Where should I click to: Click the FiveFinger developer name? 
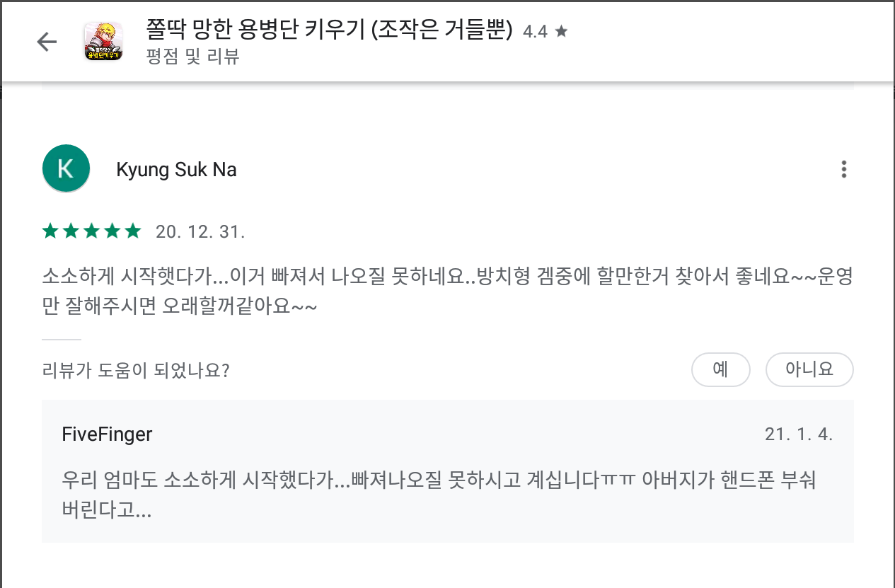107,434
